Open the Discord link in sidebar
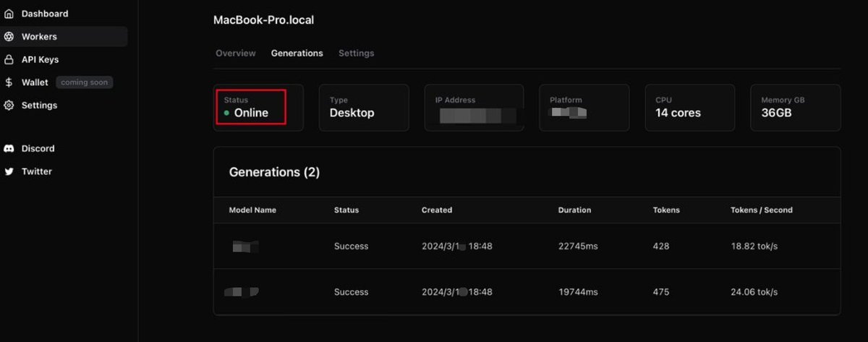The width and height of the screenshot is (868, 342). [x=38, y=149]
